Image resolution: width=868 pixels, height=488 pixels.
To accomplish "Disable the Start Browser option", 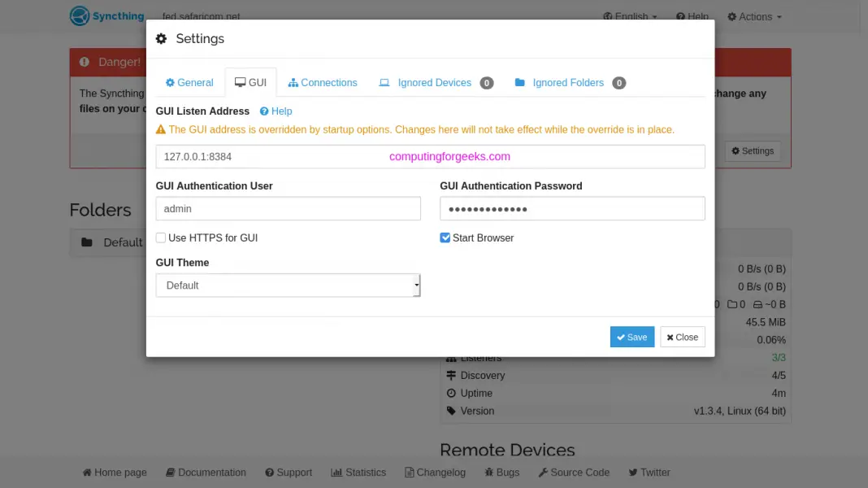I will pos(445,237).
